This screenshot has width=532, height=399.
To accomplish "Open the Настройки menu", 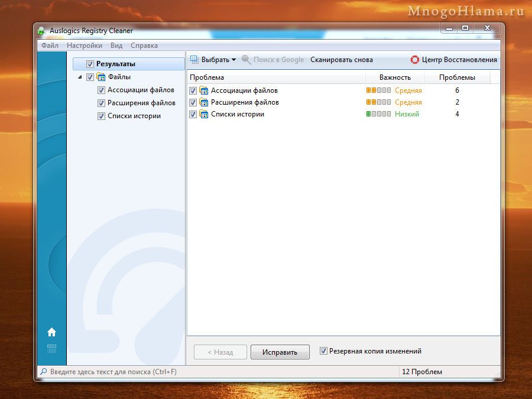I will (84, 46).
